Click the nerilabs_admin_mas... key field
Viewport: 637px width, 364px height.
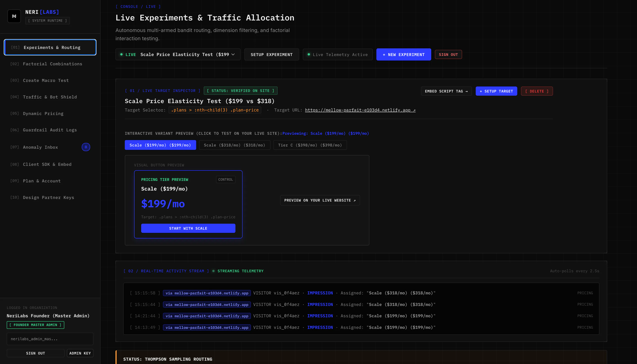[50, 339]
